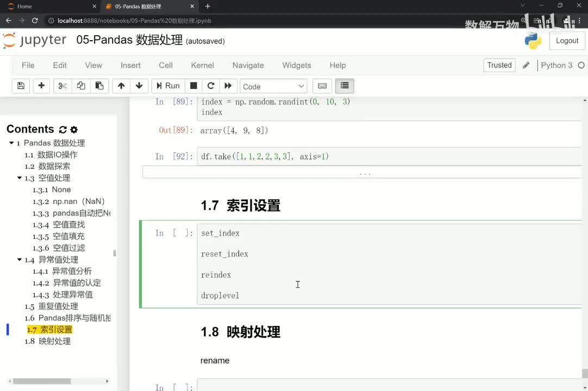Toggle the table of contents sidebar
The width and height of the screenshot is (588, 391).
click(345, 86)
